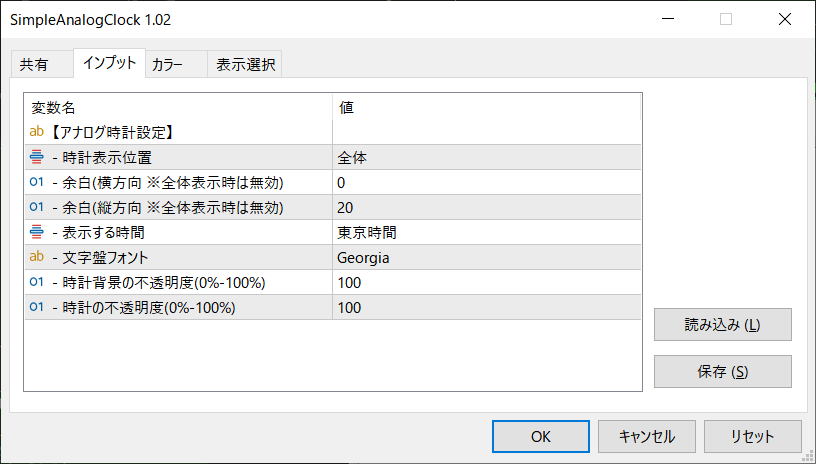
Task: Click the リセット button
Action: click(752, 436)
